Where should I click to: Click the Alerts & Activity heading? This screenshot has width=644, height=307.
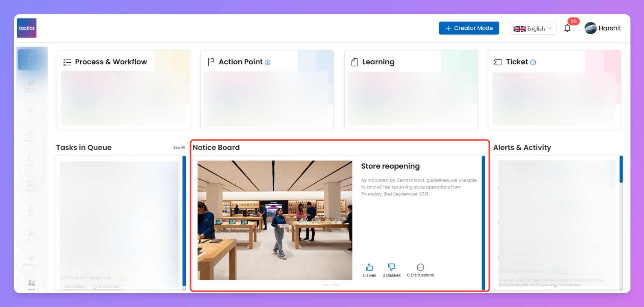coord(522,148)
